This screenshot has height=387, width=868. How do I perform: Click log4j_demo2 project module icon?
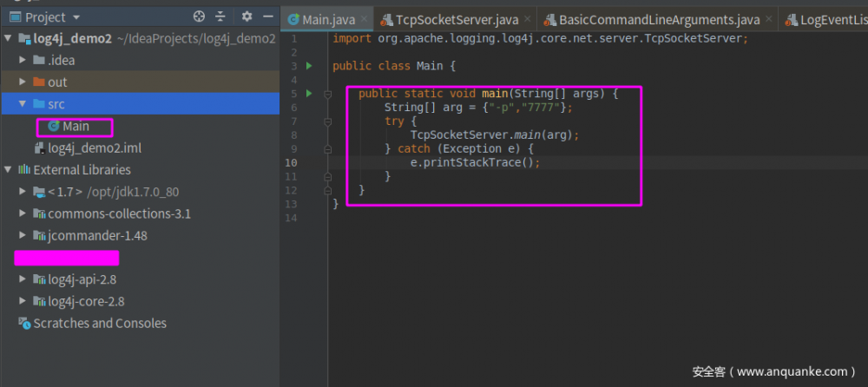click(24, 39)
